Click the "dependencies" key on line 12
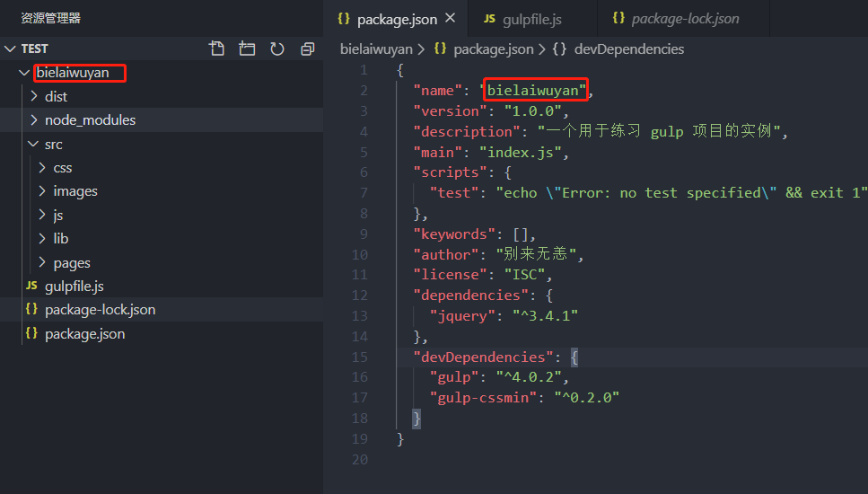This screenshot has height=494, width=868. coord(470,296)
